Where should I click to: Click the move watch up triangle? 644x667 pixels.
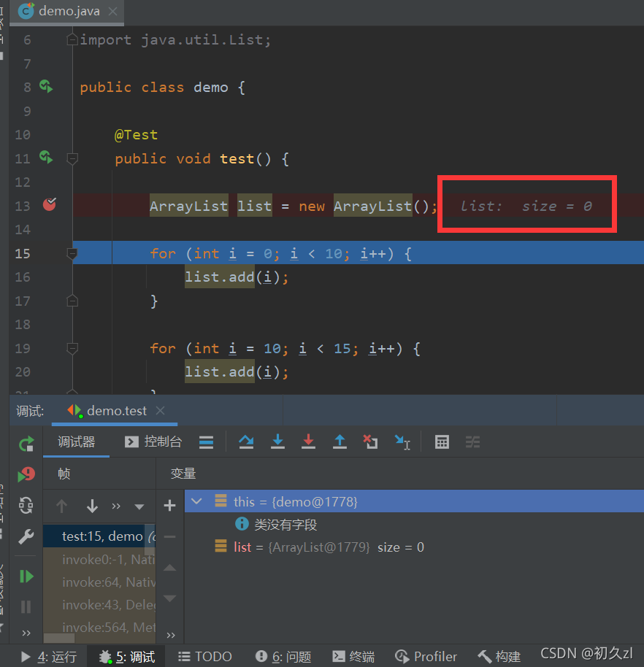(x=170, y=568)
